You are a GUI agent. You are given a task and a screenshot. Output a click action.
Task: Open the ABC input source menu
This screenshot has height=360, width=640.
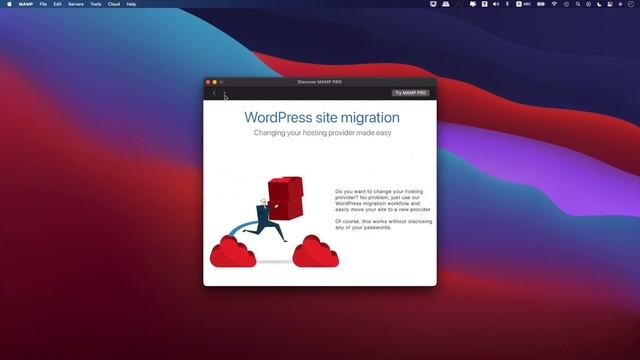[523, 4]
